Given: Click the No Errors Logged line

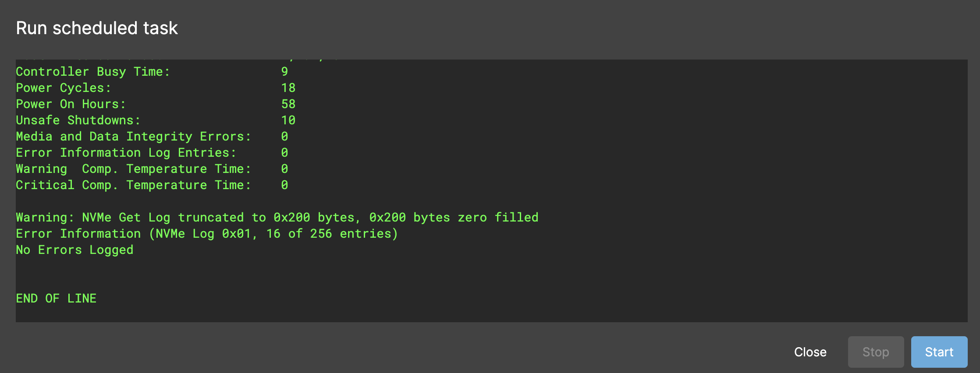Looking at the screenshot, I should [75, 250].
